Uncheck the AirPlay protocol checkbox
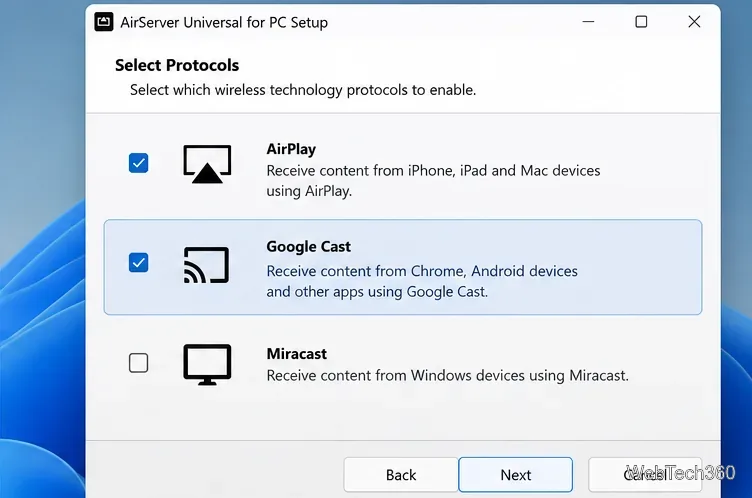The height and width of the screenshot is (498, 752). (x=139, y=163)
